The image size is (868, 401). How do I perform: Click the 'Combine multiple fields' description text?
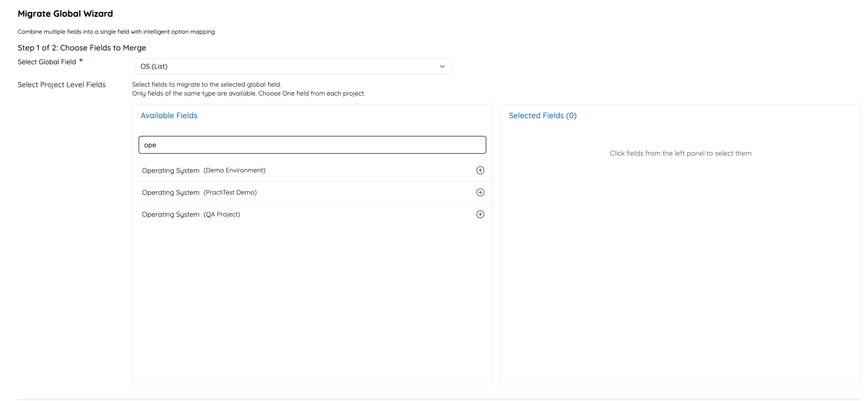(x=116, y=32)
